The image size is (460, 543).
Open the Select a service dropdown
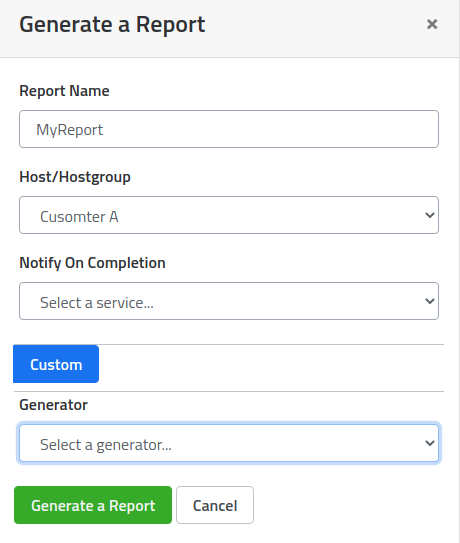point(229,301)
